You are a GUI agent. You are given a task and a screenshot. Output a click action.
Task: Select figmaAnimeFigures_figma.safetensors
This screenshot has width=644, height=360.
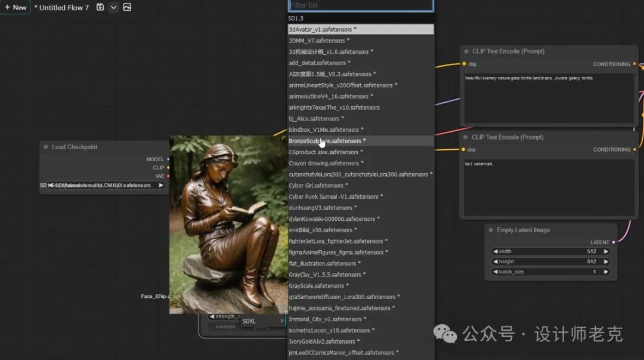point(361,252)
